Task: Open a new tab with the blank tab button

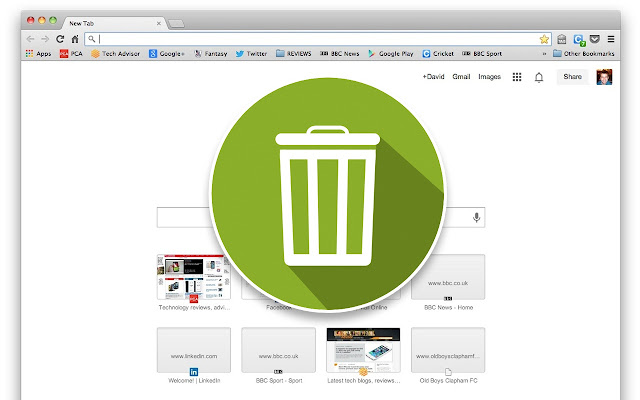Action: tap(176, 24)
